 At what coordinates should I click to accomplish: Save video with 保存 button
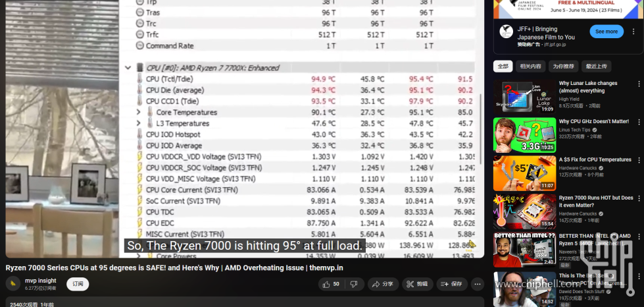452,284
